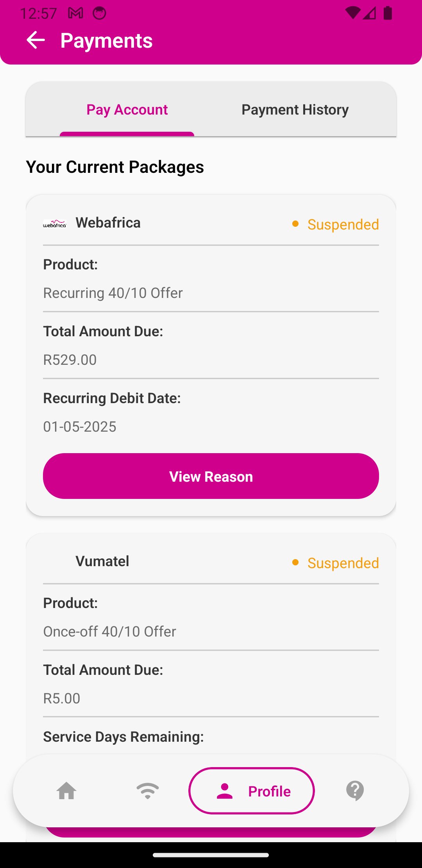This screenshot has height=868, width=422.
Task: Tap the Vumatel Suspended status label
Action: [x=343, y=563]
